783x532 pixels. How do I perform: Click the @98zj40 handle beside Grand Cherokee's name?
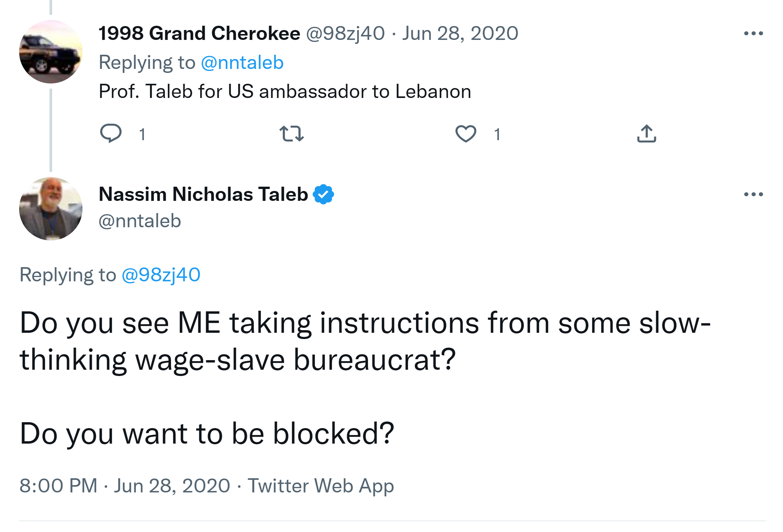coord(345,33)
